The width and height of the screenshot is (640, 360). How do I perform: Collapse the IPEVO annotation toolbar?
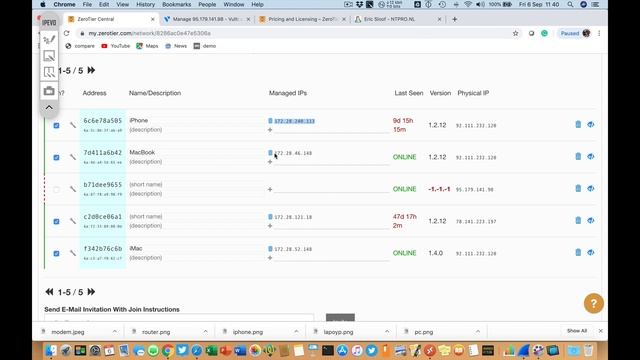coord(49,108)
